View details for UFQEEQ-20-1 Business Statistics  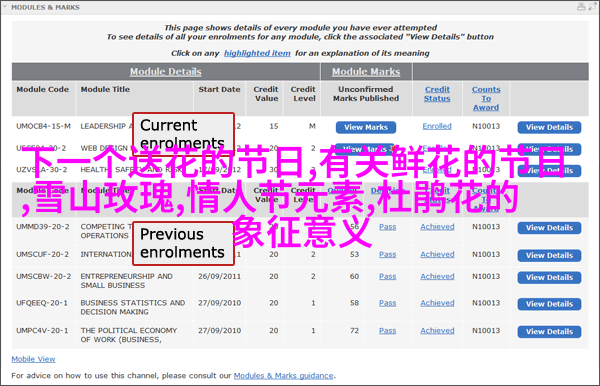[549, 304]
